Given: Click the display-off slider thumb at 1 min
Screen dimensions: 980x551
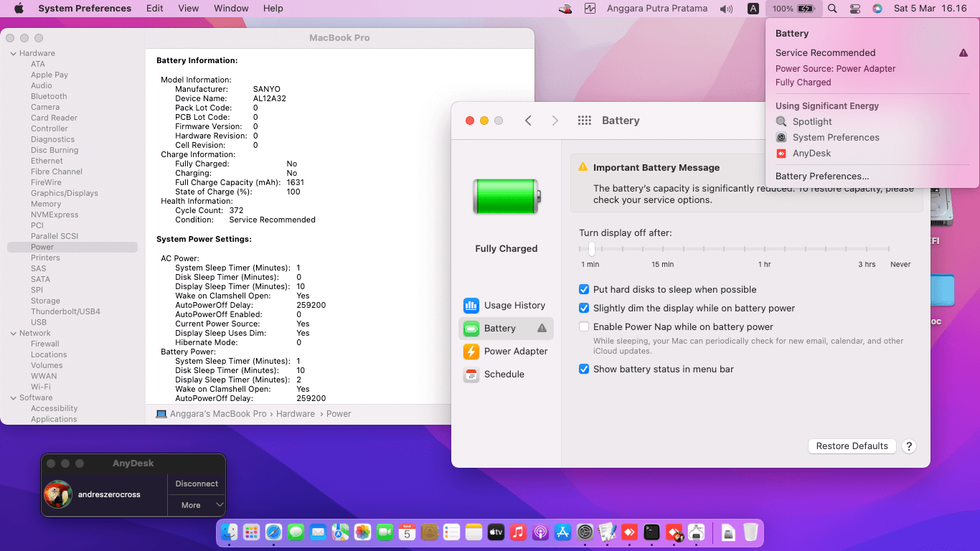Looking at the screenshot, I should coord(591,249).
